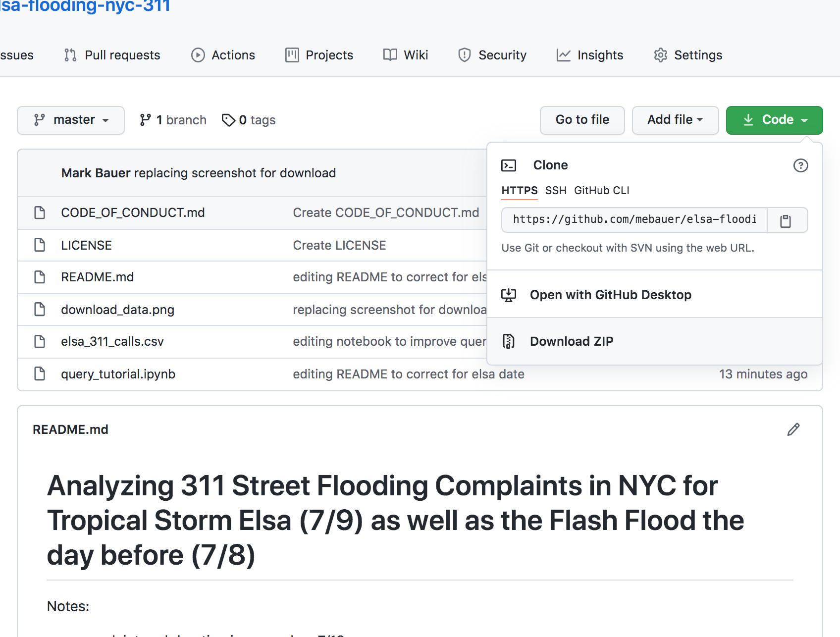Image resolution: width=840 pixels, height=637 pixels.
Task: Click the Download ZIP file icon
Action: [509, 341]
